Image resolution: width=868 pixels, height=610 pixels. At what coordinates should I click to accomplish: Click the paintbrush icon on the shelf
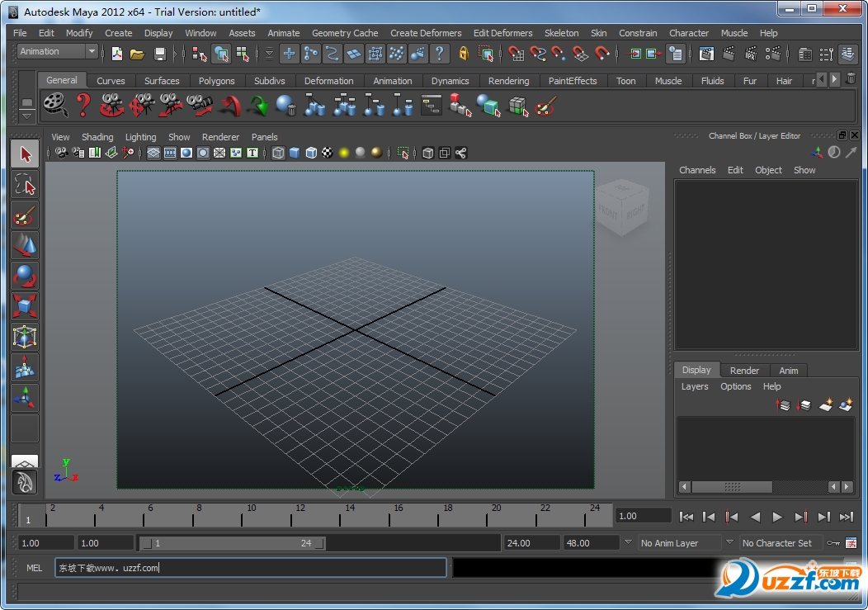point(545,106)
